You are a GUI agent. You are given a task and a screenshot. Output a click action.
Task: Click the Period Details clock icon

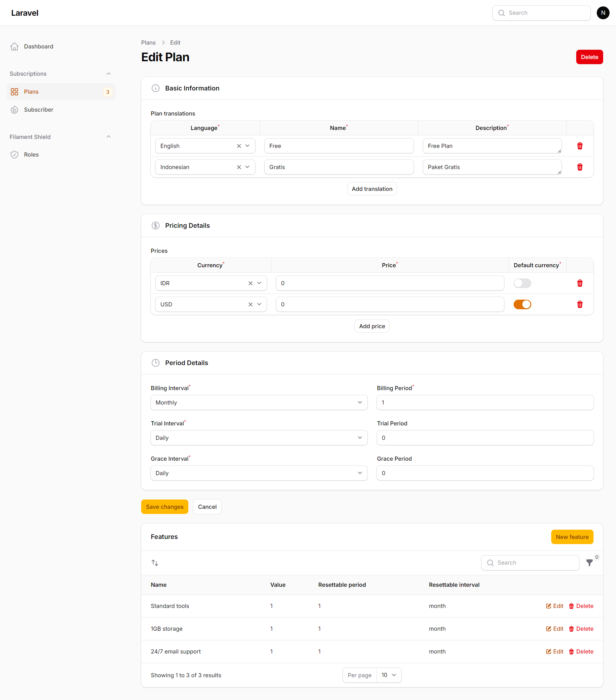pos(156,363)
